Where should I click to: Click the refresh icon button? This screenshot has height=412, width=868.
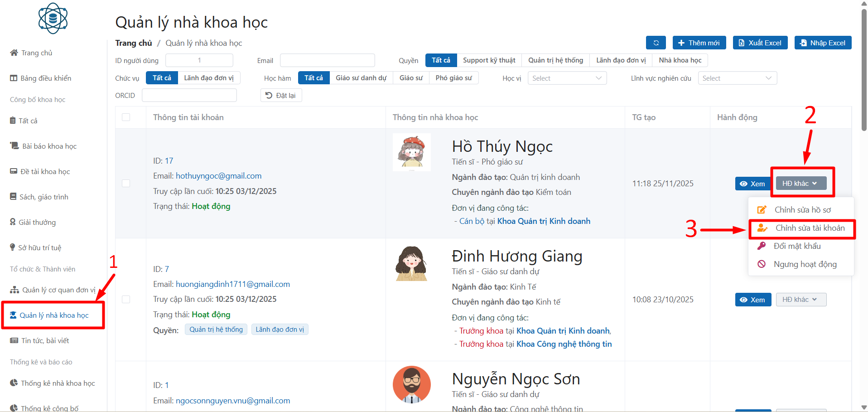[x=656, y=43]
